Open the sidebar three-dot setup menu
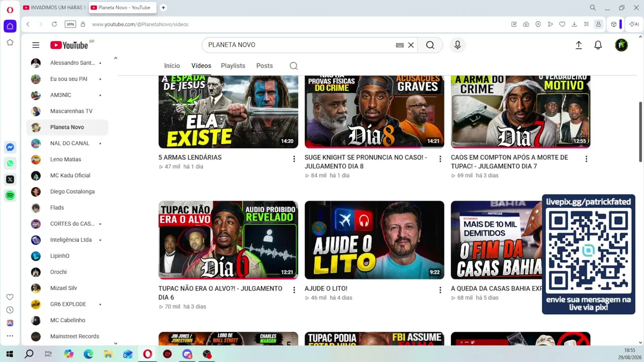 click(10, 336)
